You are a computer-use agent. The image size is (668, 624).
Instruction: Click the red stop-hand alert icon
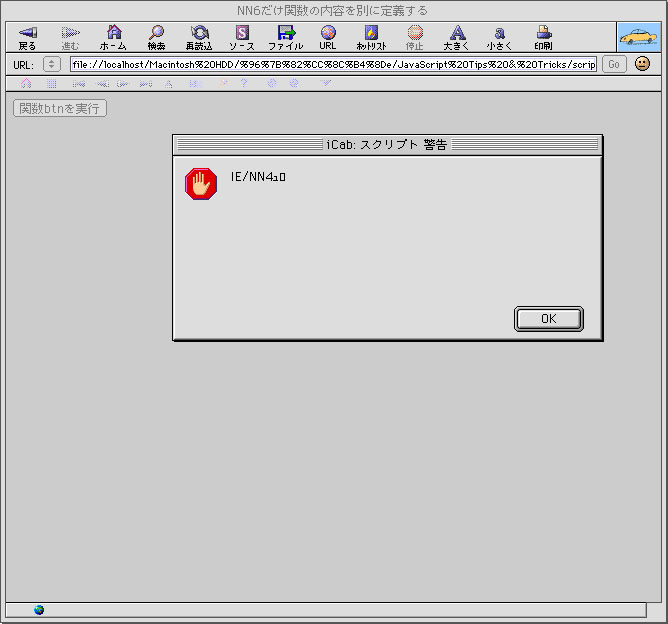[201, 184]
